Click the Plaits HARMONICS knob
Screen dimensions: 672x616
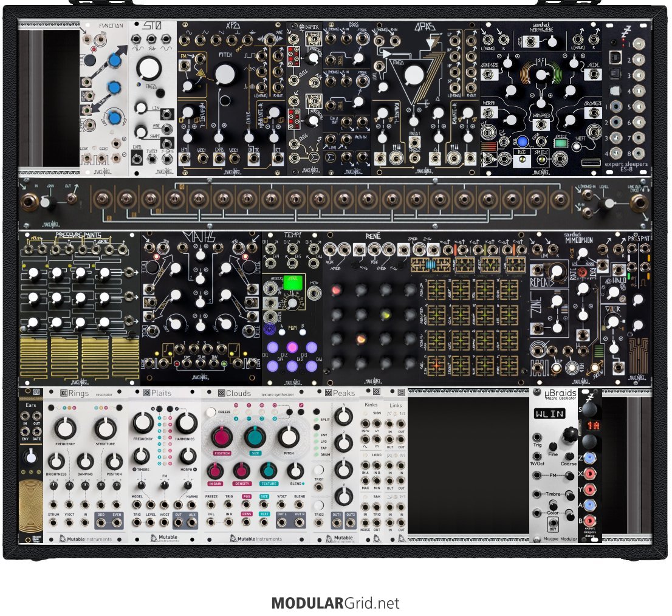coord(186,423)
